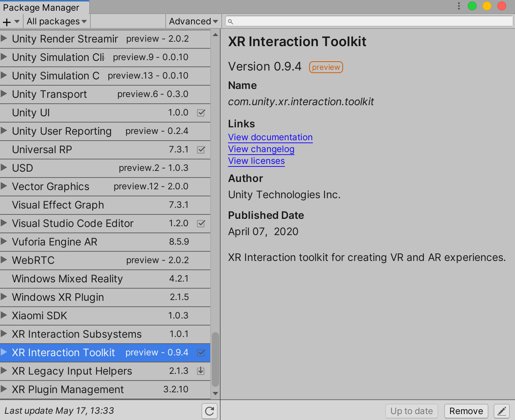Select the Unity Simulation Client preview.9 row
The width and height of the screenshot is (515, 420).
tap(105, 57)
